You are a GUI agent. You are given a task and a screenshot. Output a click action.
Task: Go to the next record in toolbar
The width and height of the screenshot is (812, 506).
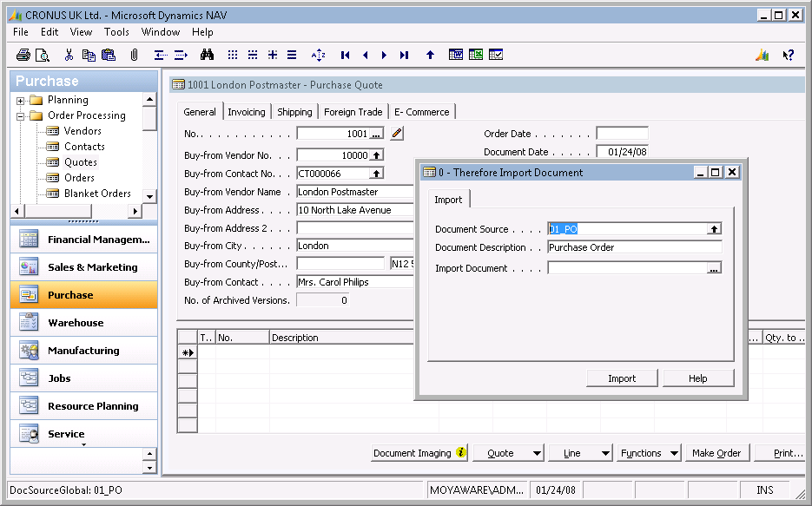pyautogui.click(x=384, y=55)
